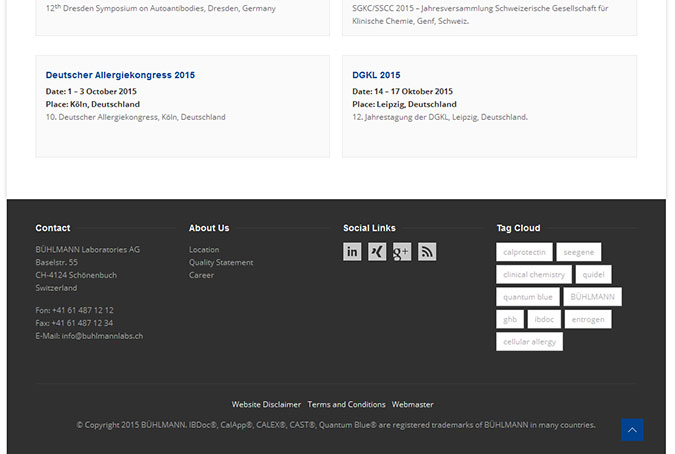675x454 pixels.
Task: Select the BÜHLMANN tag
Action: [592, 296]
